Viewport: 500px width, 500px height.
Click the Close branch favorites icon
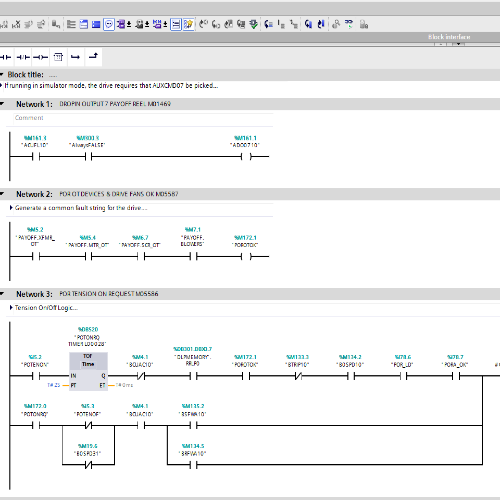tap(93, 57)
